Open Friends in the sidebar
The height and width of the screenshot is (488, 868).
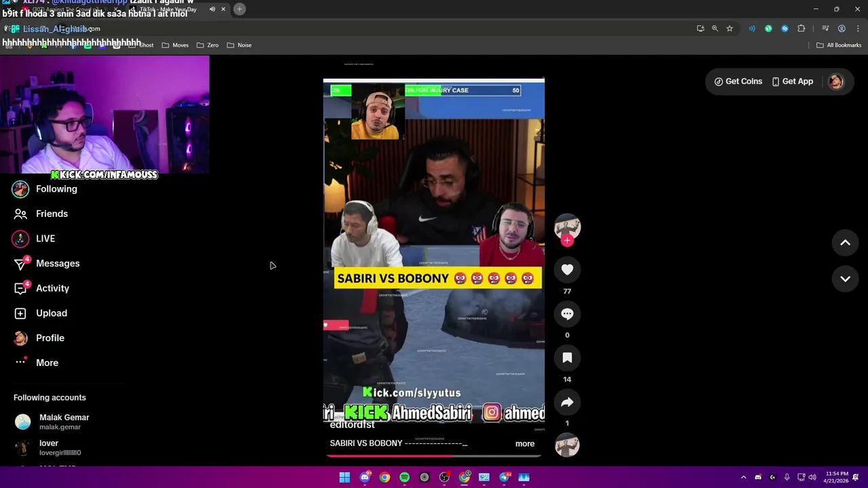[x=41, y=213]
